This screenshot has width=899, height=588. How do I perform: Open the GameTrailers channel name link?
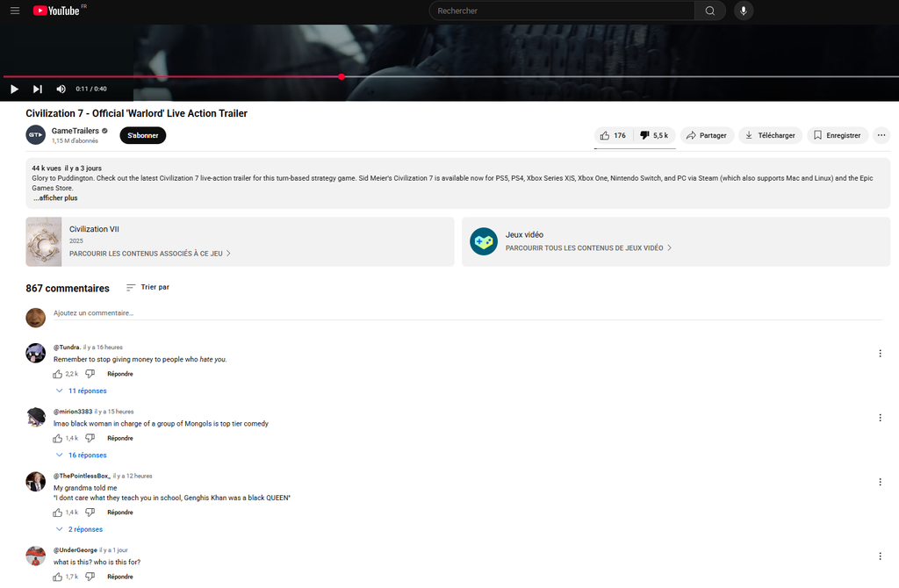(76, 131)
